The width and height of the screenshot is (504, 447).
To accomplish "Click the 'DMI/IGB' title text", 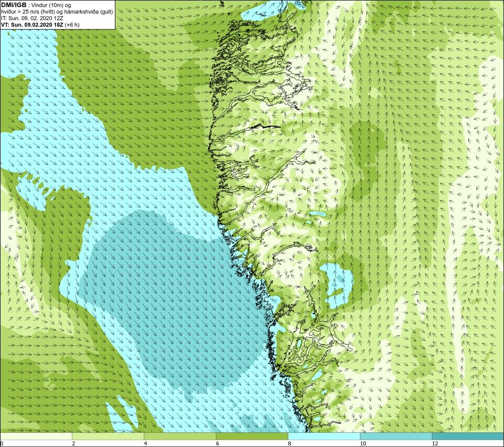I will [x=14, y=5].
